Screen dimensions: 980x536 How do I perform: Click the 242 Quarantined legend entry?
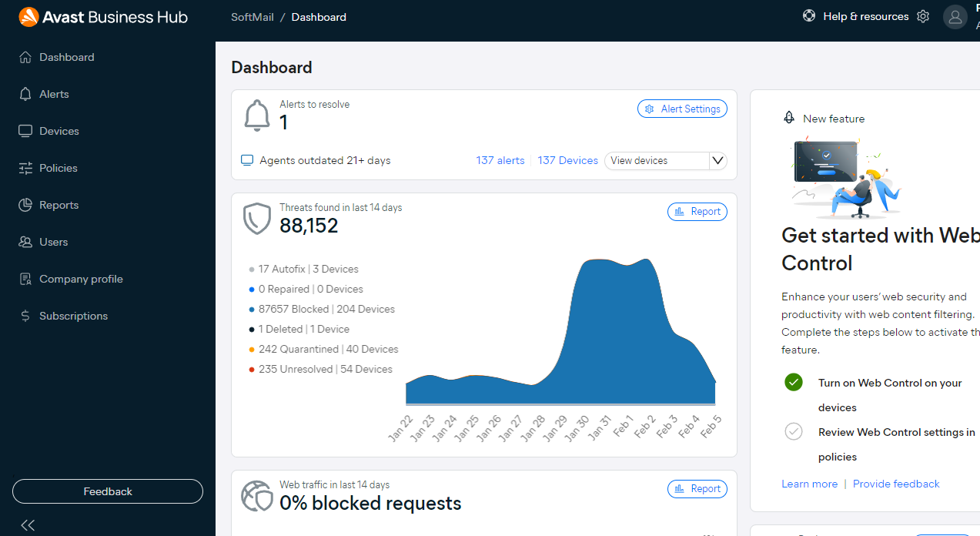[323, 349]
